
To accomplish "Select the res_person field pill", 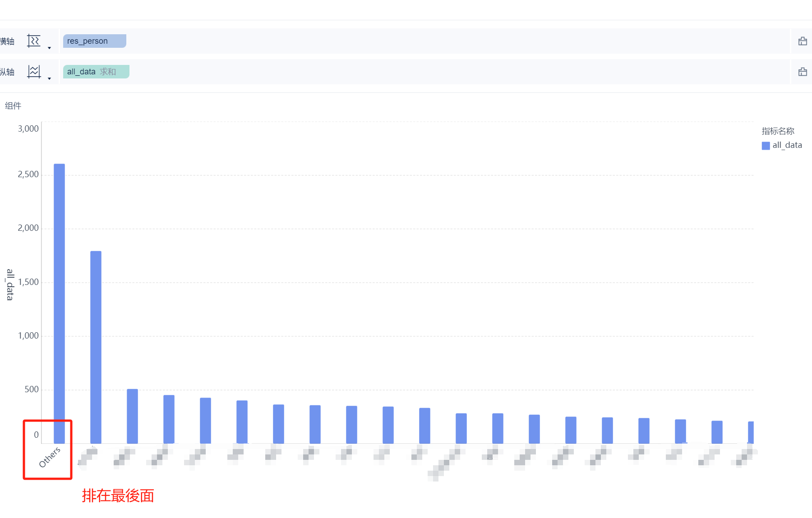I will (95, 41).
